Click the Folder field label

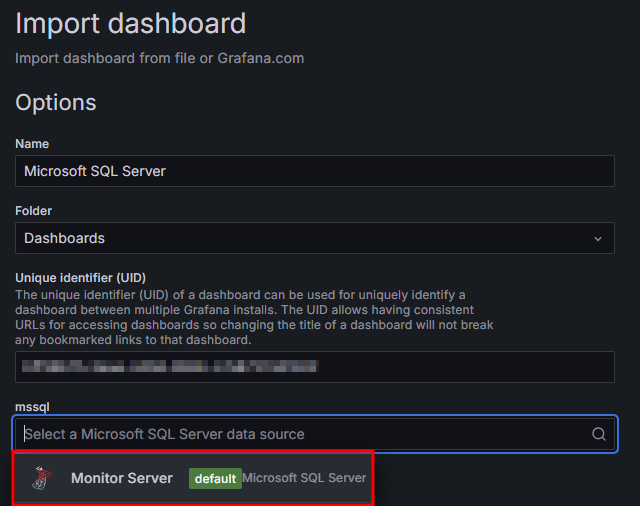click(x=33, y=211)
